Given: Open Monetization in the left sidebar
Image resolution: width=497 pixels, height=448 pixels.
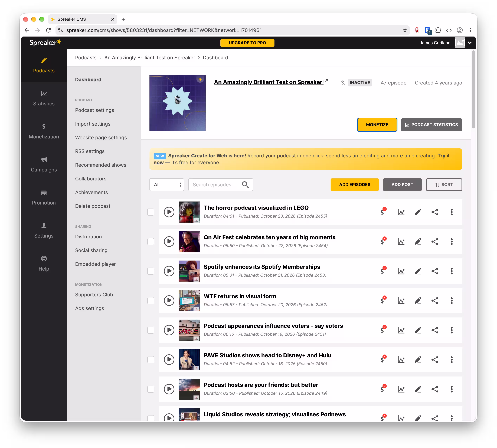Looking at the screenshot, I should pos(44,131).
